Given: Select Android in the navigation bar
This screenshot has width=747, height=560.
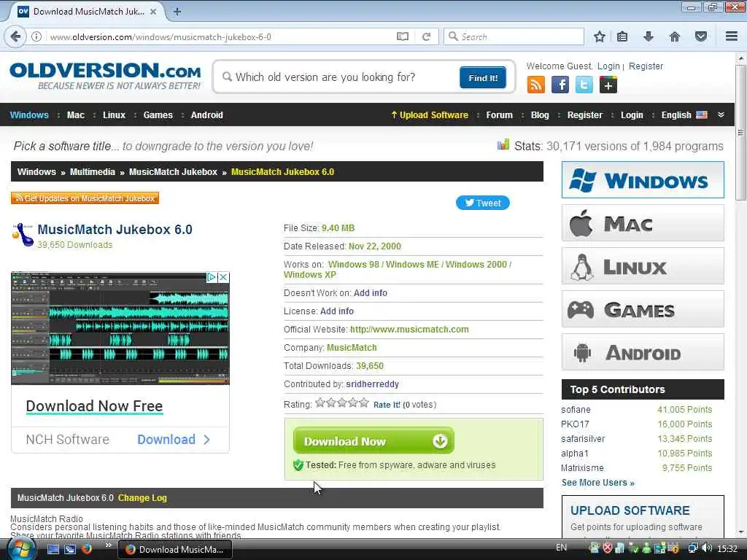Looking at the screenshot, I should click(206, 114).
